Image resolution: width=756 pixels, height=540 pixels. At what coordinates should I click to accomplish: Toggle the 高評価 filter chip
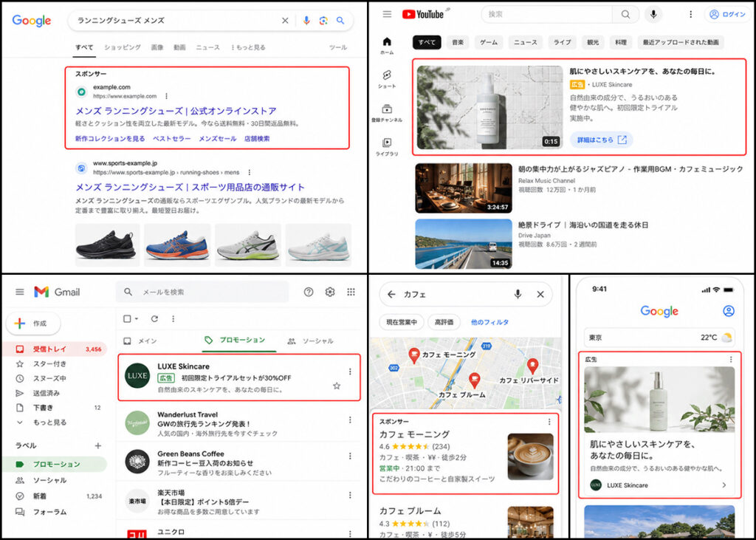(444, 322)
